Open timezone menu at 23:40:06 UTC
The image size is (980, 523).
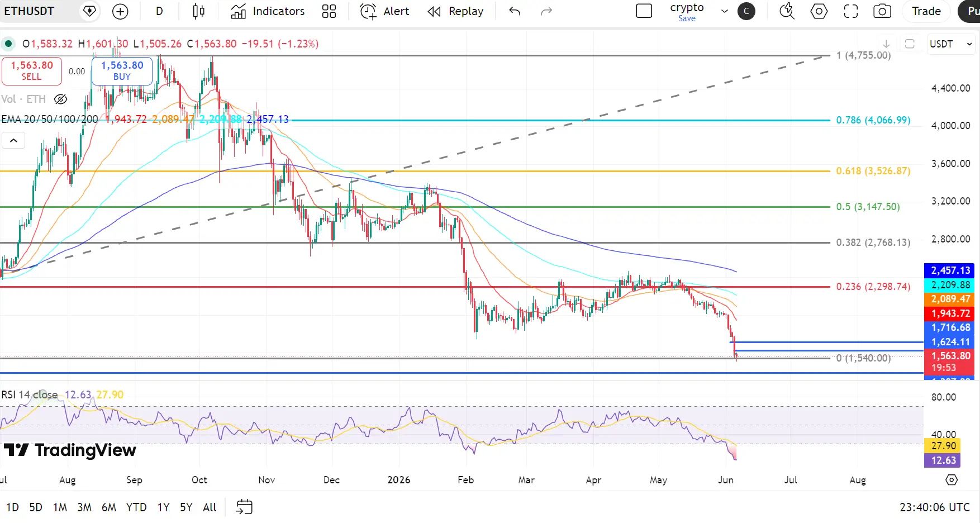(935, 507)
